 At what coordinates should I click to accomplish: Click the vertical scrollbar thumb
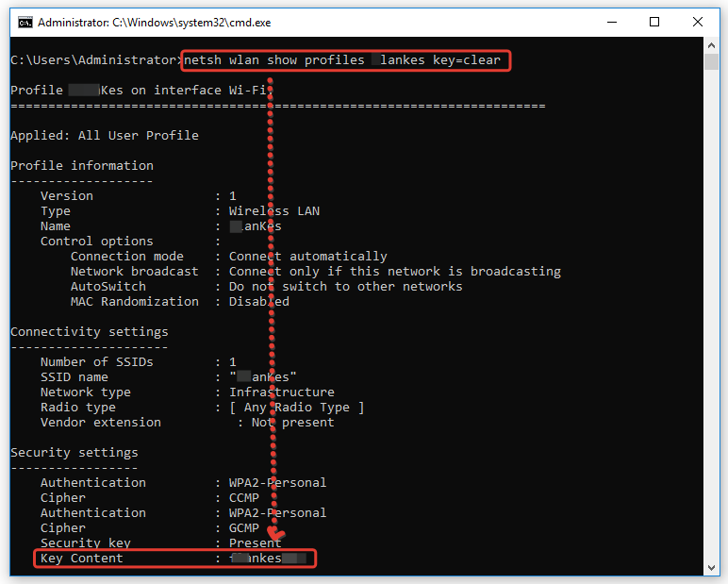pos(712,63)
